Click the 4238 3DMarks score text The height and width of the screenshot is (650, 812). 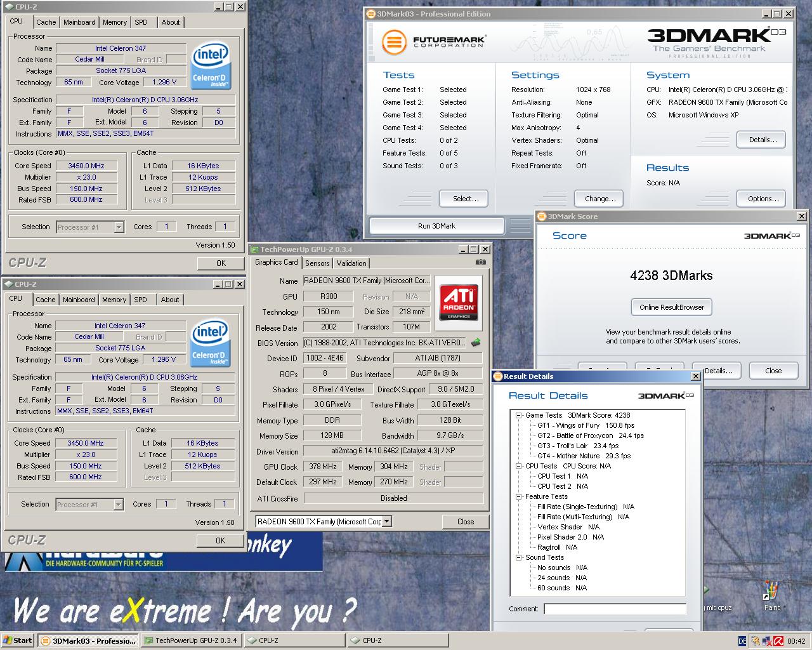[671, 275]
